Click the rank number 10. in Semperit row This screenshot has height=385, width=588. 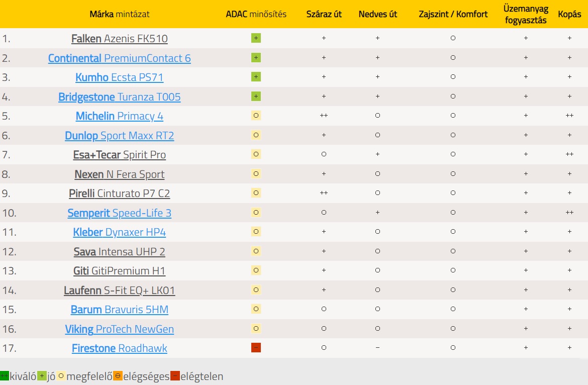pos(9,213)
